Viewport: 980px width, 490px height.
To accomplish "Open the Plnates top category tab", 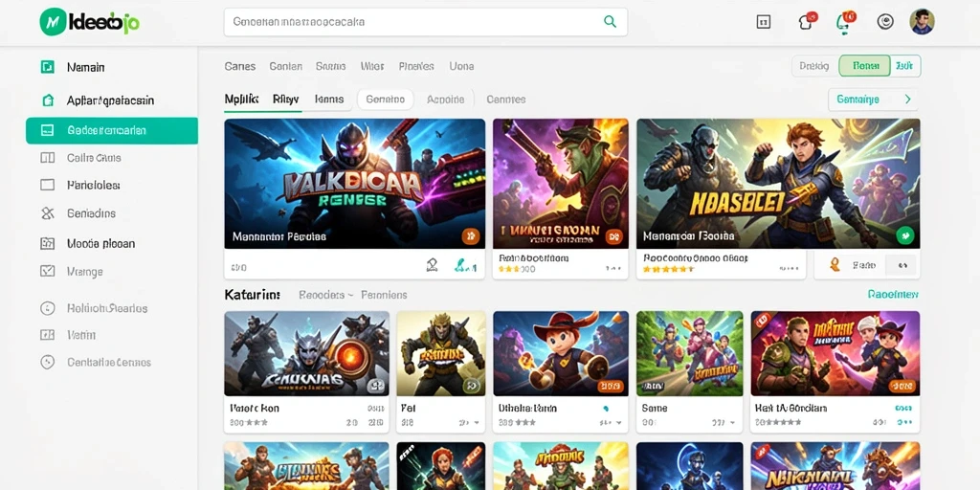I will tap(416, 66).
